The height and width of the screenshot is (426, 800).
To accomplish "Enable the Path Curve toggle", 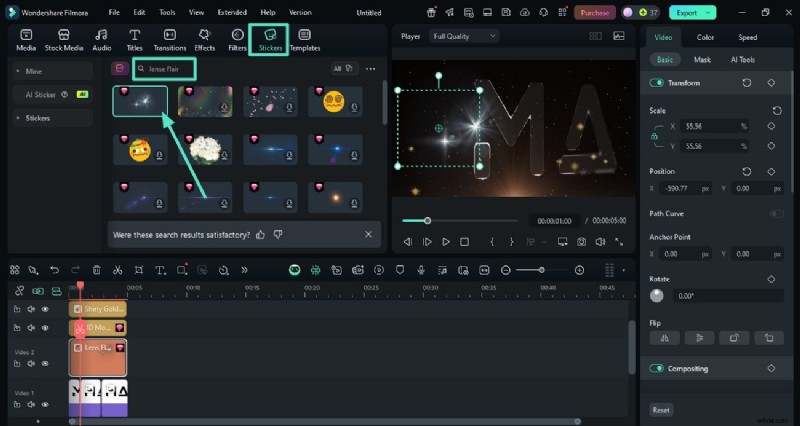I will click(776, 213).
